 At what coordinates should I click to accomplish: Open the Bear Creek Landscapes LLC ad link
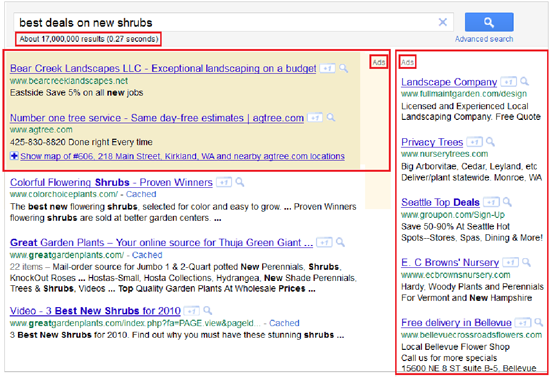(163, 68)
